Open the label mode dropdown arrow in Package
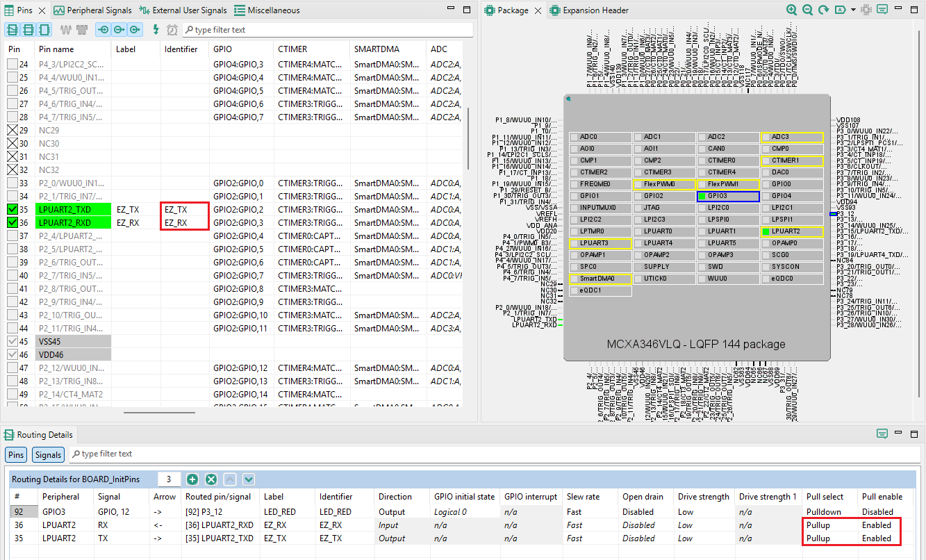Screen dimensions: 926x560 pos(853,10)
